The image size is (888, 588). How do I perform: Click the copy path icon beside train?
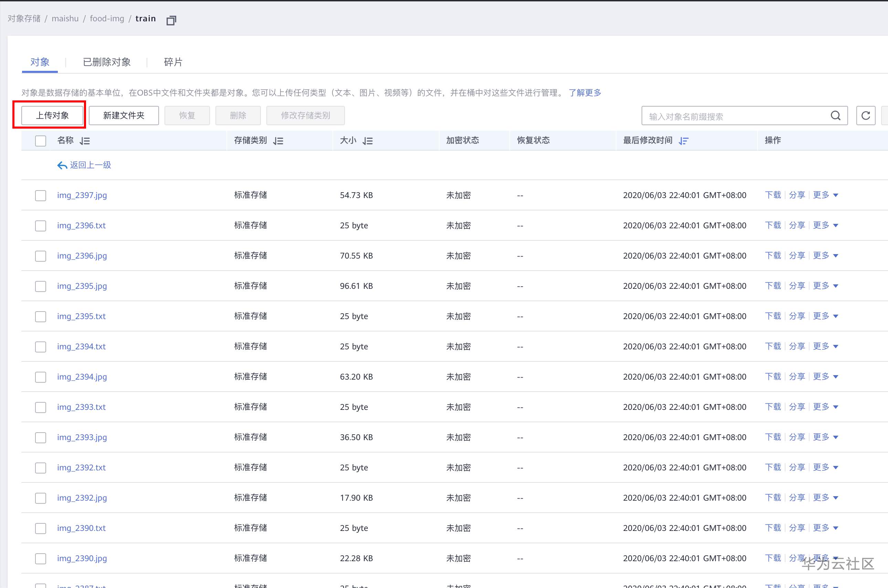point(171,20)
